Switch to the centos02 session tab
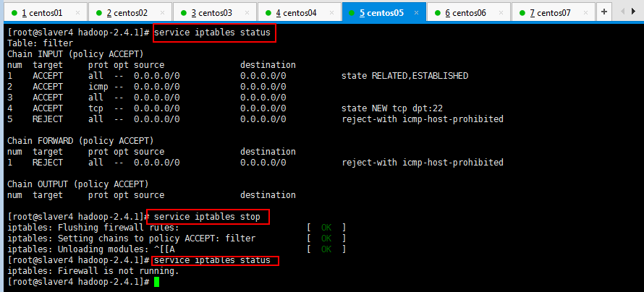 pyautogui.click(x=130, y=12)
